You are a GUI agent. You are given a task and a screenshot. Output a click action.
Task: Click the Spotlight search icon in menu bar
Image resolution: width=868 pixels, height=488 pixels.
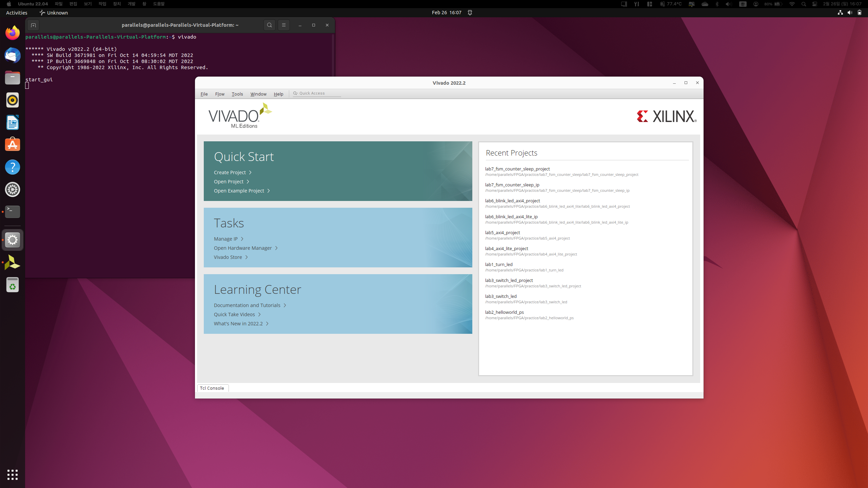pyautogui.click(x=804, y=4)
